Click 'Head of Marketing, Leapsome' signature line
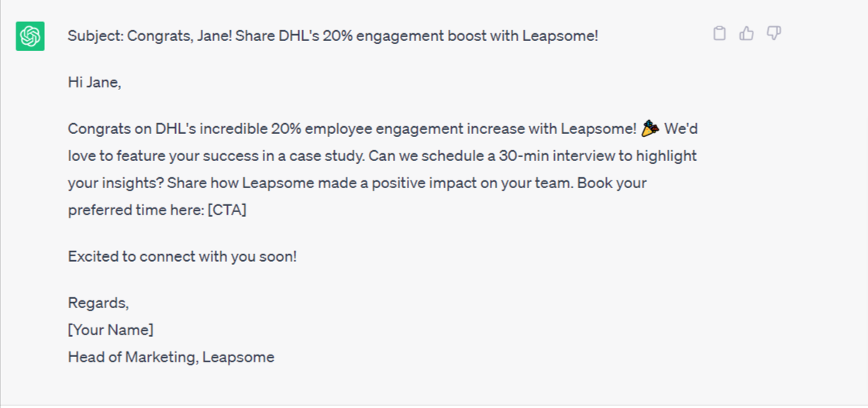This screenshot has width=868, height=408. point(171,357)
